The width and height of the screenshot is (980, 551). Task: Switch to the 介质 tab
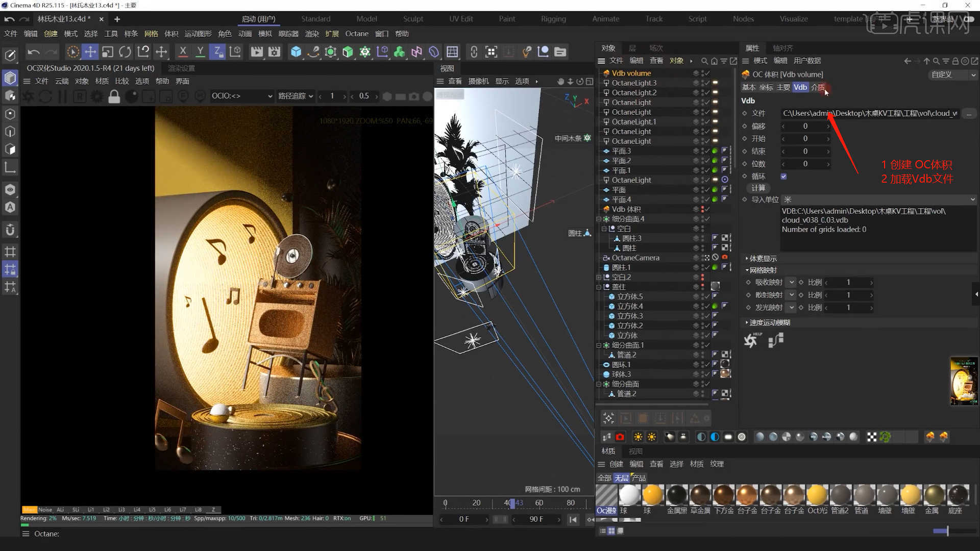818,87
